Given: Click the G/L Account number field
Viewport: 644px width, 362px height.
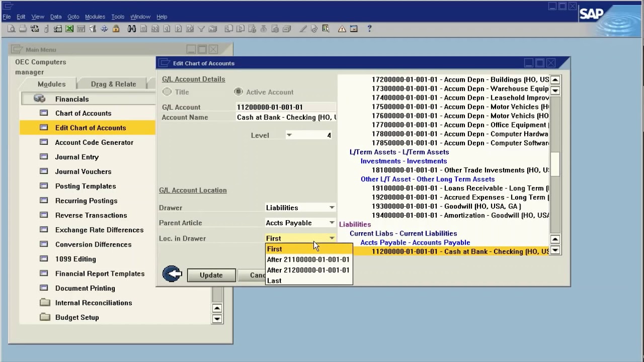Looking at the screenshot, I should coord(286,107).
